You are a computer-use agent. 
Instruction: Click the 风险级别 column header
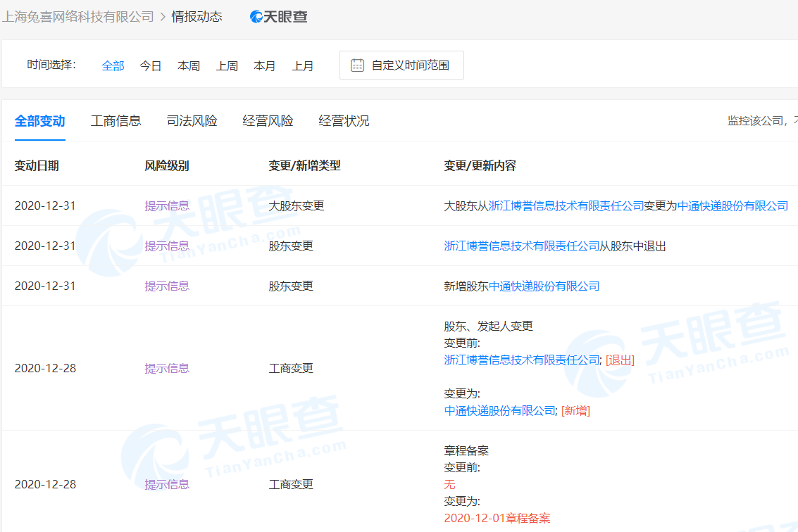point(167,166)
